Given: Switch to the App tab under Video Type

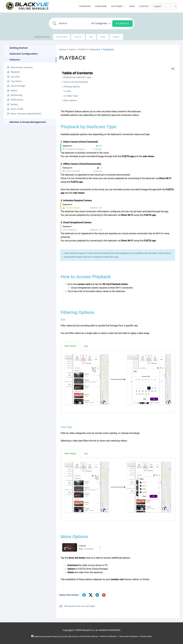Looking at the screenshot, I should tap(86, 453).
